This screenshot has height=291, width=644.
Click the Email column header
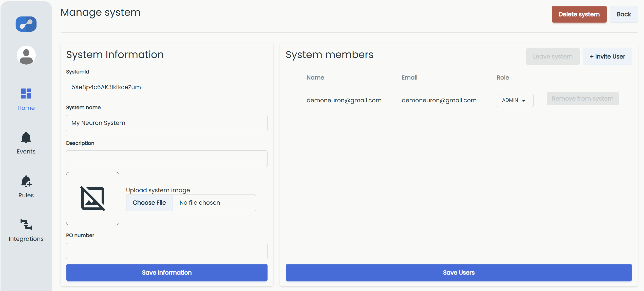point(409,77)
